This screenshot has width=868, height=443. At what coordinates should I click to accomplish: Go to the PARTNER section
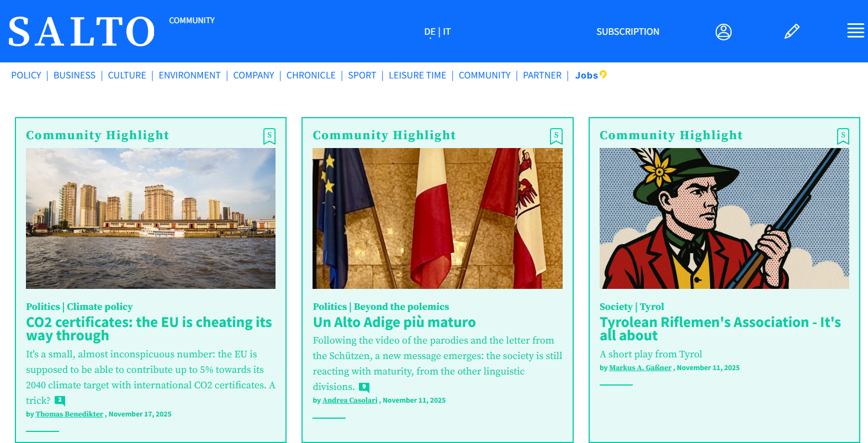point(542,75)
